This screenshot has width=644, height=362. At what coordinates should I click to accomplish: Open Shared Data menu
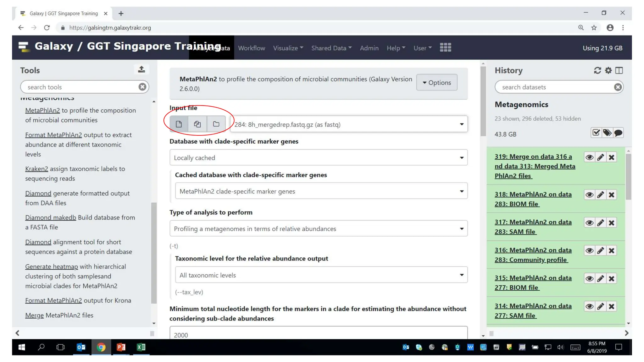[331, 48]
